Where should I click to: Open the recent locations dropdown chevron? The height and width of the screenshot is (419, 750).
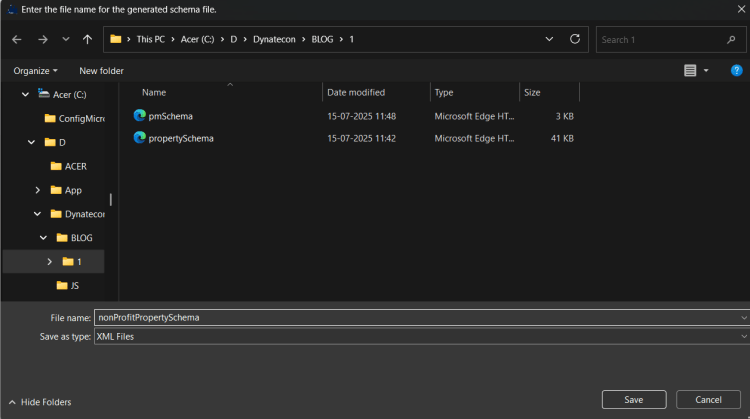65,39
